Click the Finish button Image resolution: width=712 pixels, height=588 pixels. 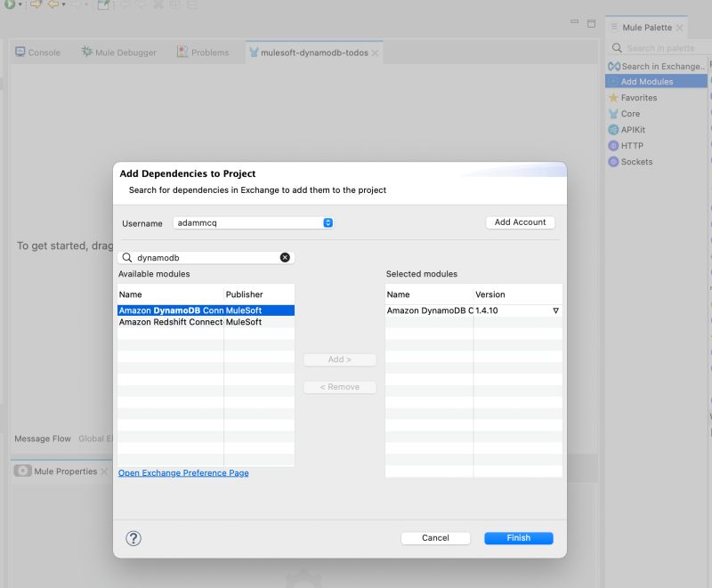[x=518, y=538]
